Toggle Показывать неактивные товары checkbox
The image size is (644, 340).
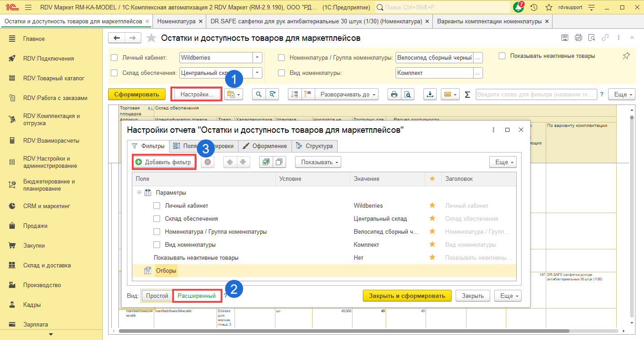[502, 56]
